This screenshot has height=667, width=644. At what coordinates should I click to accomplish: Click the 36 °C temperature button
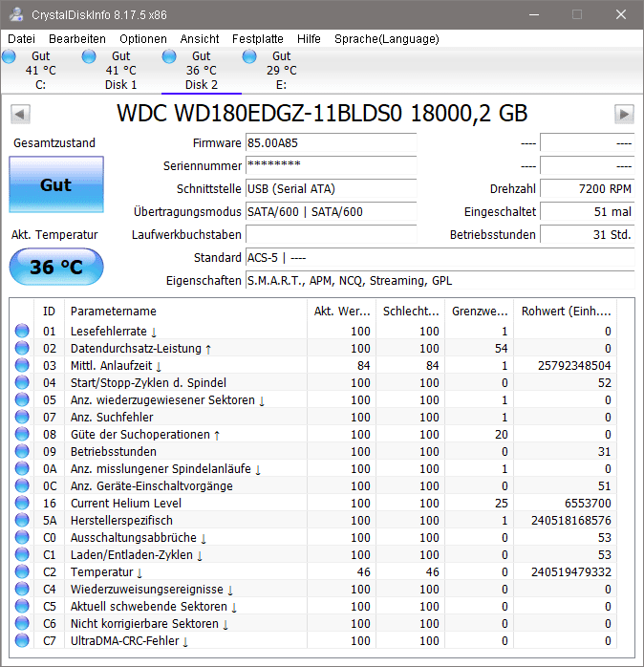click(56, 267)
